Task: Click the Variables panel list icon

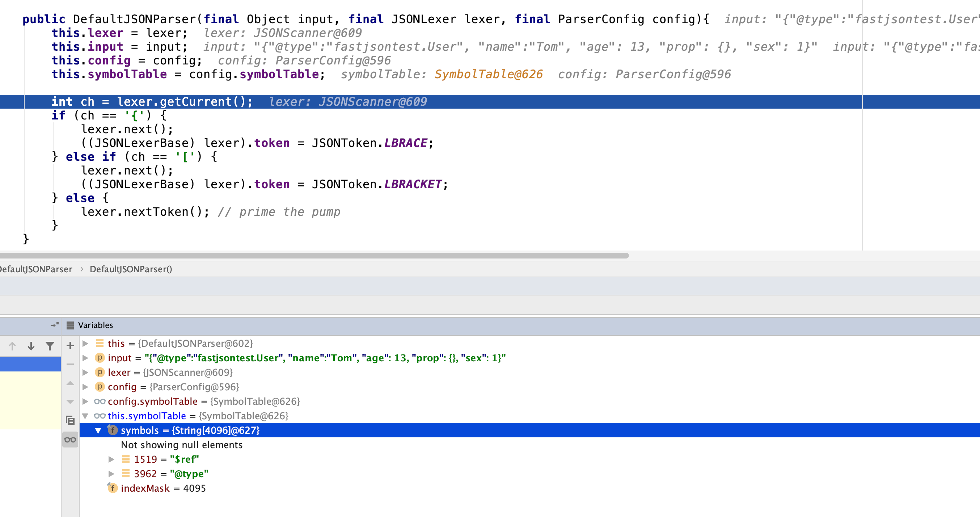Action: [70, 325]
